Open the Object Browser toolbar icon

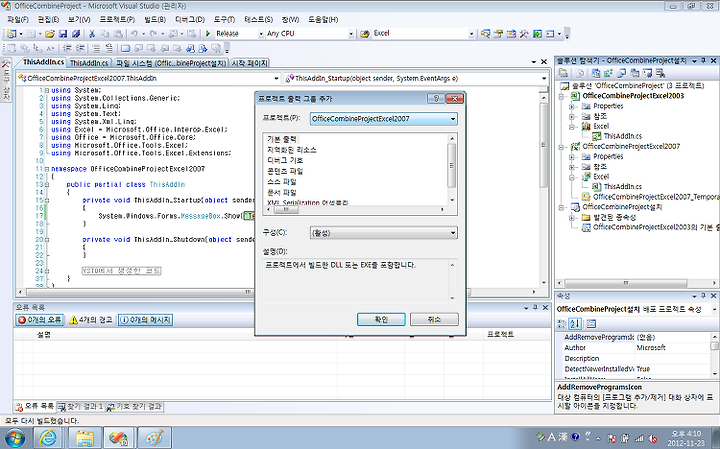pyautogui.click(x=511, y=34)
